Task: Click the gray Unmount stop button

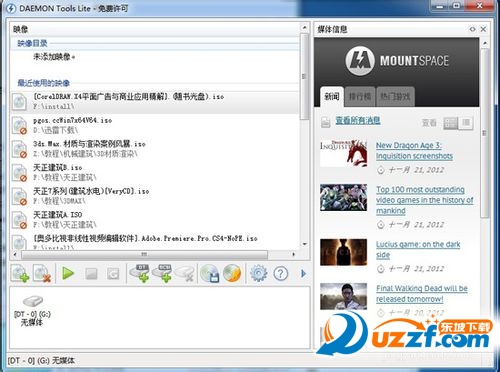Action: 91,274
